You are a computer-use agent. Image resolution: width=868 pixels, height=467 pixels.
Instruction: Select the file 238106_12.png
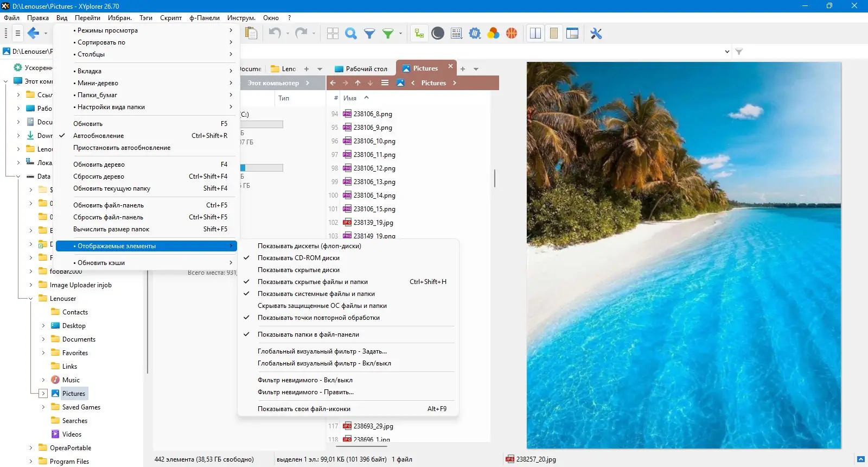[x=374, y=168]
